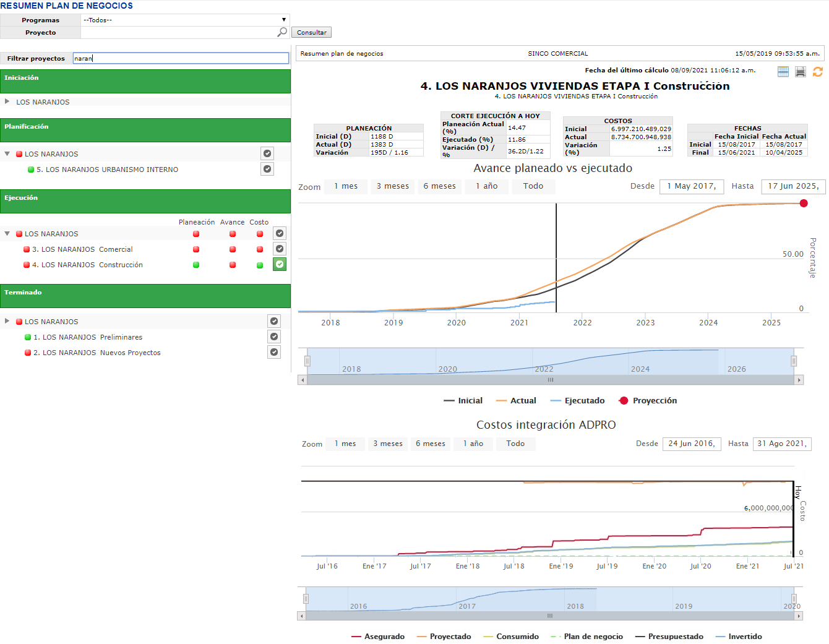Toggle Proyectado series in costs legend
Screen dimensions: 829x644
pyautogui.click(x=444, y=637)
